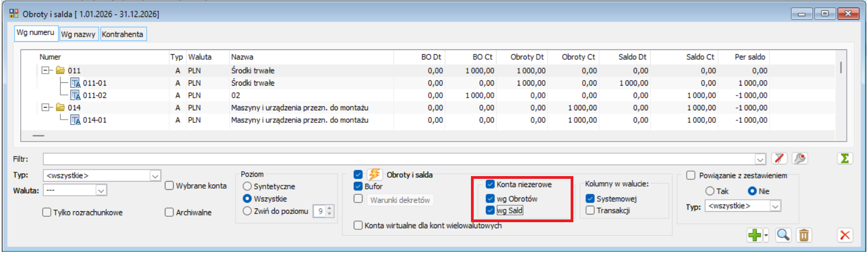This screenshot has height=254, width=868.
Task: Click the account icon of 014-01
Action: pyautogui.click(x=76, y=120)
